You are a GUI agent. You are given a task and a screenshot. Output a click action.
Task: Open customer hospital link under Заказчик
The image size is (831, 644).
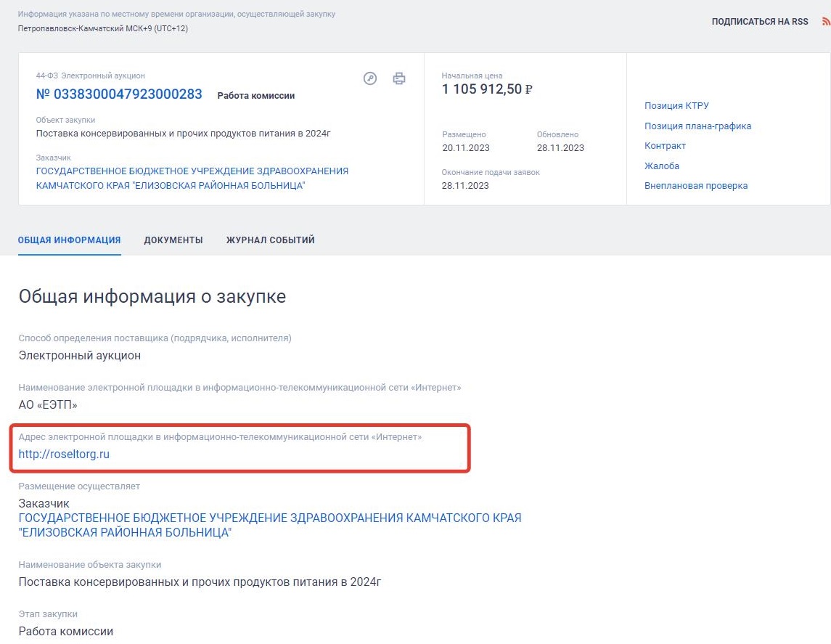click(x=270, y=525)
